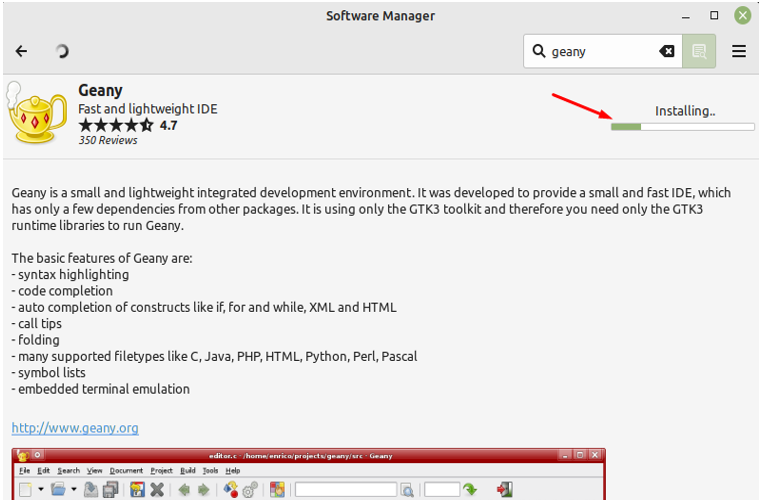Open the 350 Reviews link

[x=108, y=141]
